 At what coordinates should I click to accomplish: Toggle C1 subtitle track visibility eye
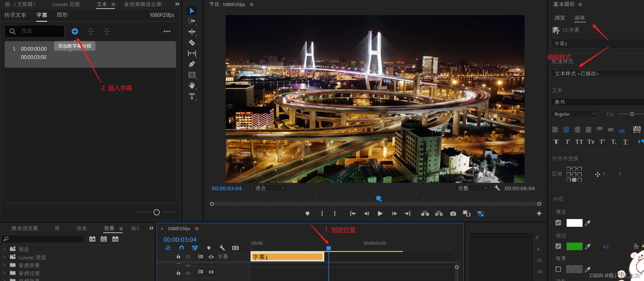[211, 257]
